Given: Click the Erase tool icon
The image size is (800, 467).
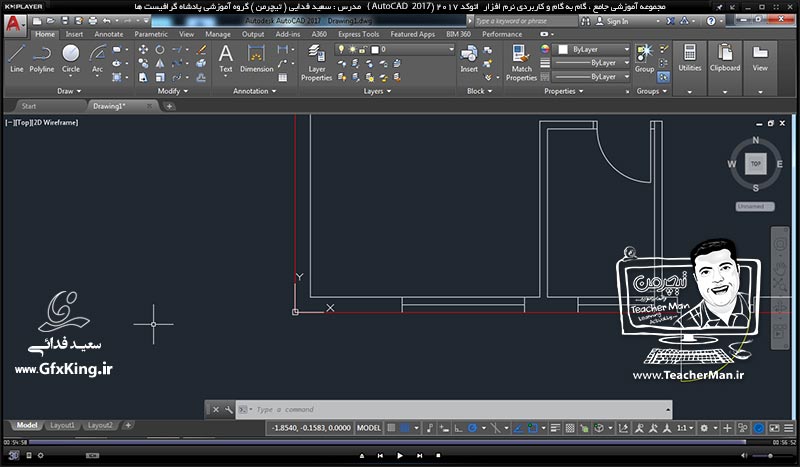Looking at the screenshot, I should [202, 50].
